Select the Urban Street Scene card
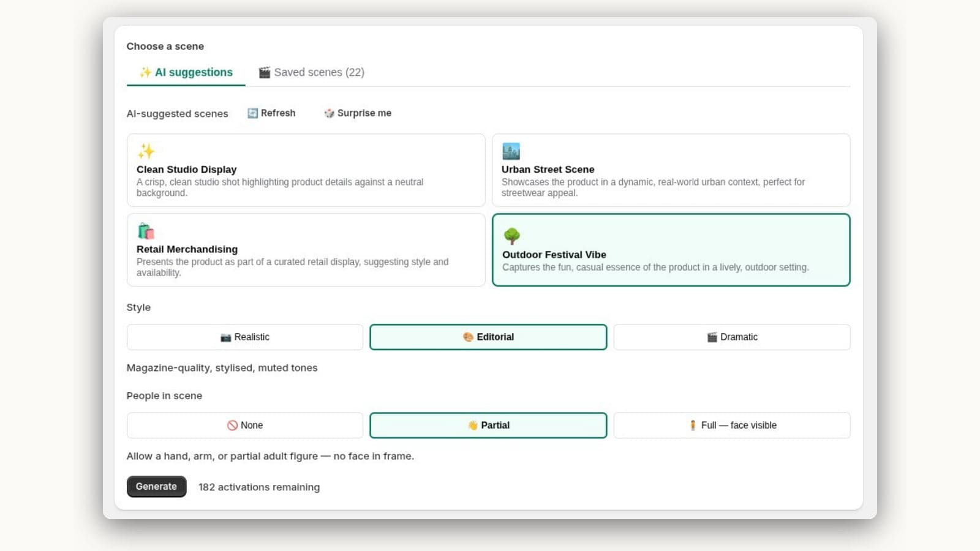Image resolution: width=980 pixels, height=551 pixels. click(671, 170)
